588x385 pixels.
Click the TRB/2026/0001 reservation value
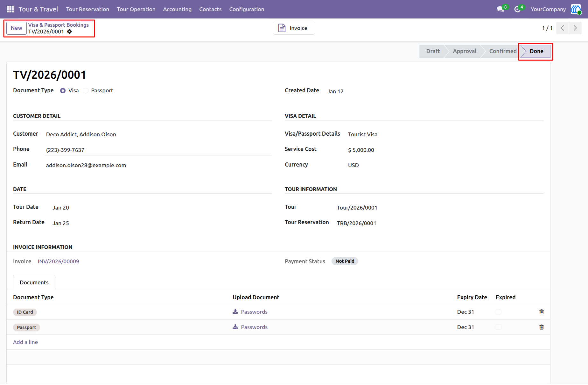pos(356,223)
